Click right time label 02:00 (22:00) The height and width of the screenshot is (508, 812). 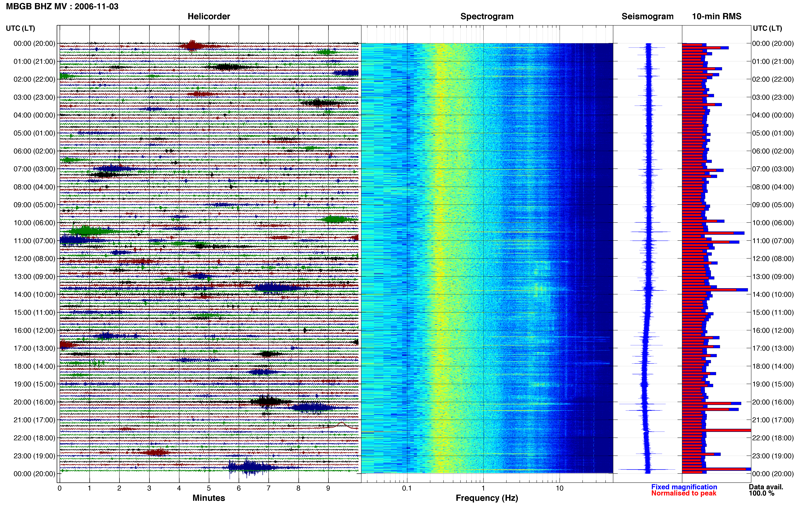(x=773, y=79)
